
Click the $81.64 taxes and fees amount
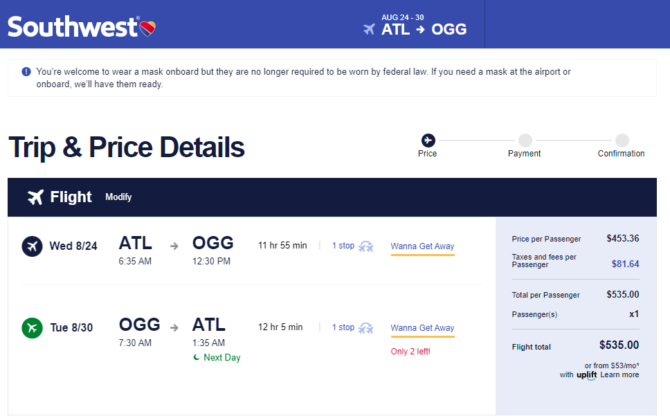(x=625, y=264)
